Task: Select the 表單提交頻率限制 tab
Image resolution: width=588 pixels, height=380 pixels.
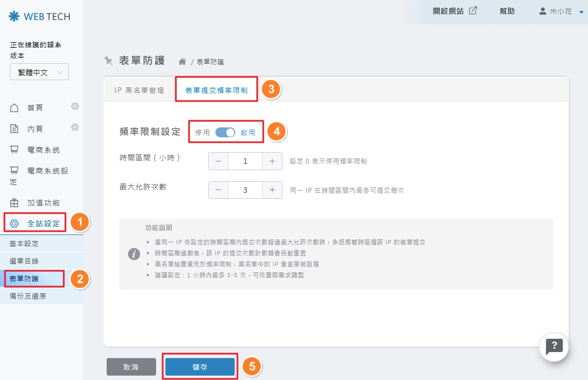Action: [217, 91]
